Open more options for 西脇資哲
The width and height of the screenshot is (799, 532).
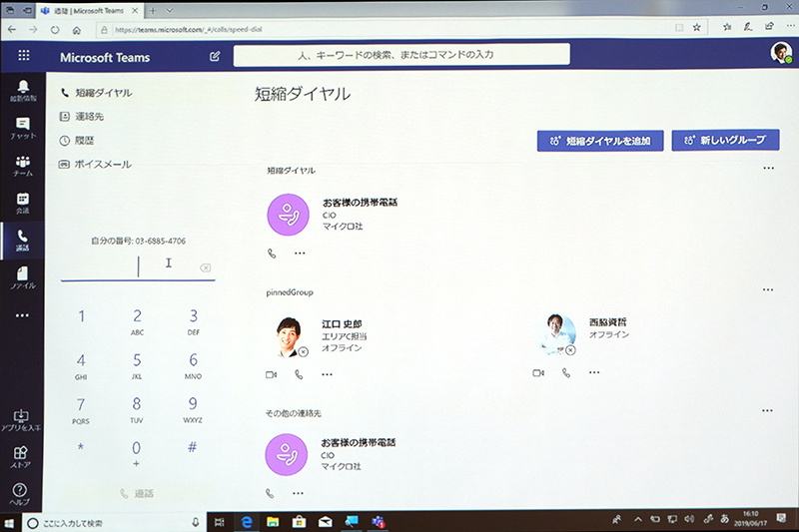point(594,372)
